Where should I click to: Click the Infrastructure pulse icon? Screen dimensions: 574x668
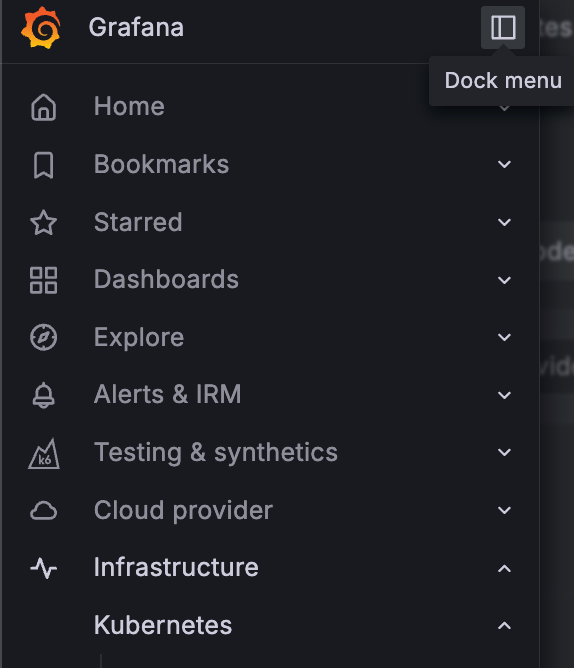point(43,568)
